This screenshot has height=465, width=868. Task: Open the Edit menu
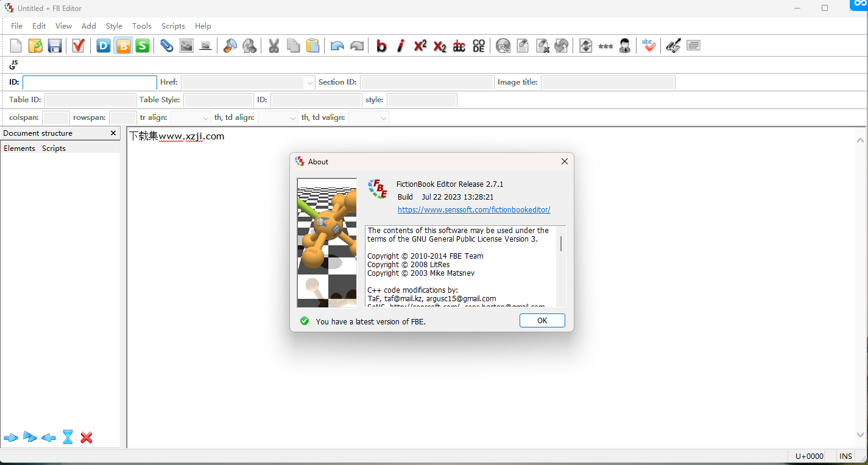point(39,26)
